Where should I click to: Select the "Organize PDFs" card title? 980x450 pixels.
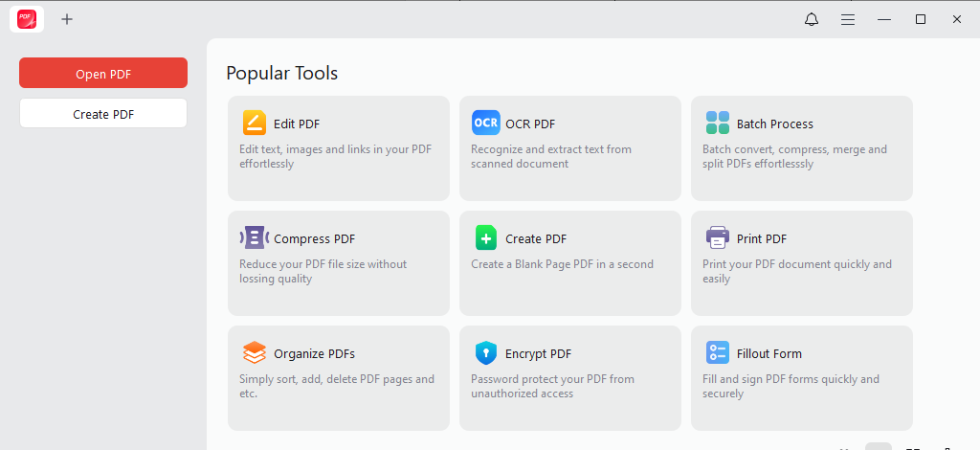pos(314,353)
